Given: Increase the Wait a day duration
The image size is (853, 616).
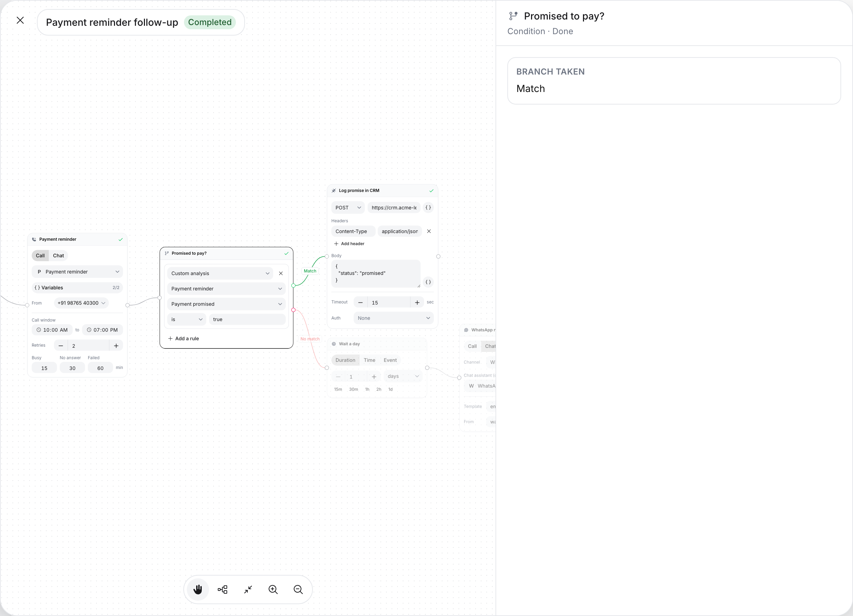Looking at the screenshot, I should tap(374, 376).
